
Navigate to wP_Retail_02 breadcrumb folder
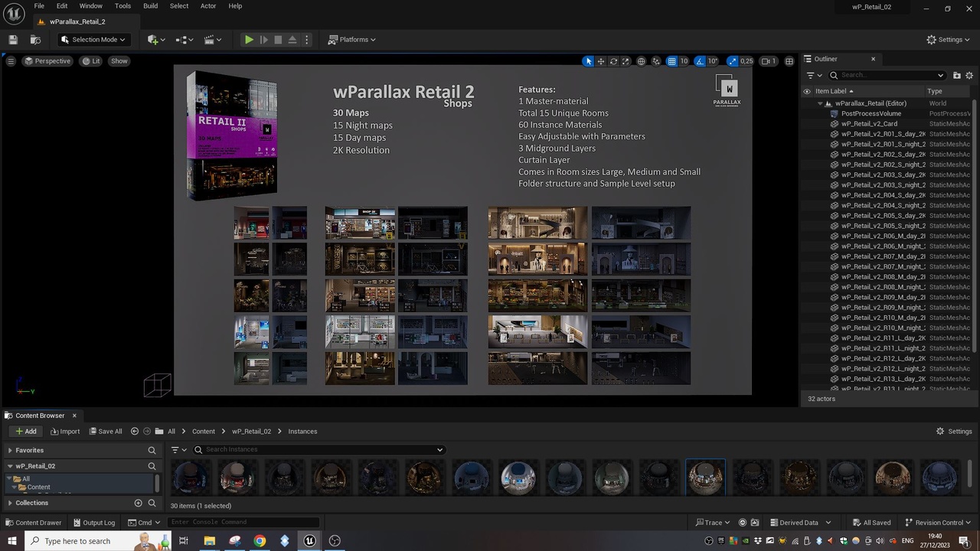pyautogui.click(x=251, y=432)
